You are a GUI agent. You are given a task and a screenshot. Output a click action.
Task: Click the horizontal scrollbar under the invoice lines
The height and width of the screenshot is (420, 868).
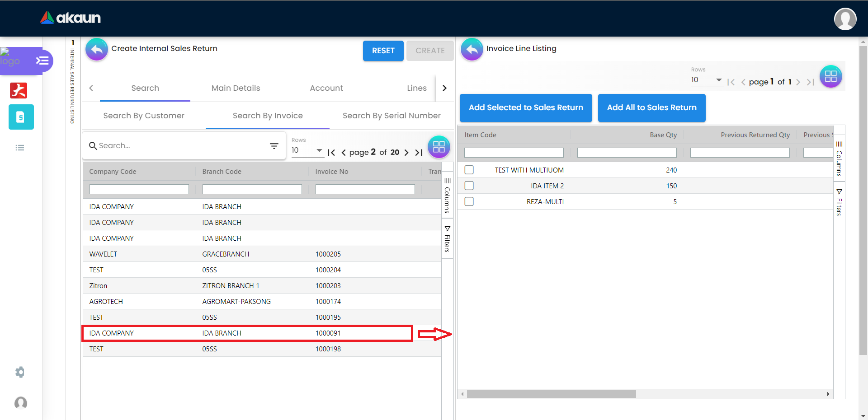pos(551,394)
